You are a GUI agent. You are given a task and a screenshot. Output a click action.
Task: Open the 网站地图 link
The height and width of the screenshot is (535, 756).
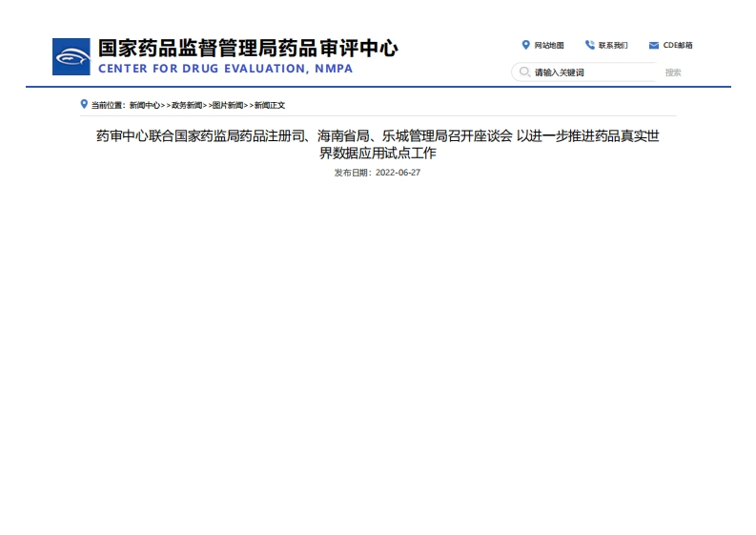[x=549, y=45]
